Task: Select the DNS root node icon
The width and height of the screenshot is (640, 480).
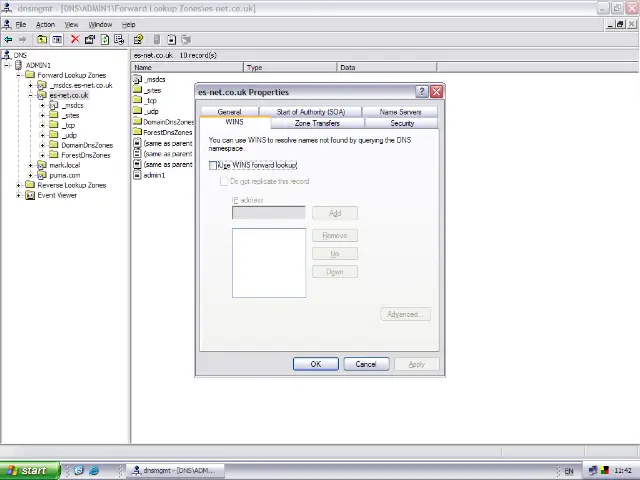Action: tap(7, 55)
